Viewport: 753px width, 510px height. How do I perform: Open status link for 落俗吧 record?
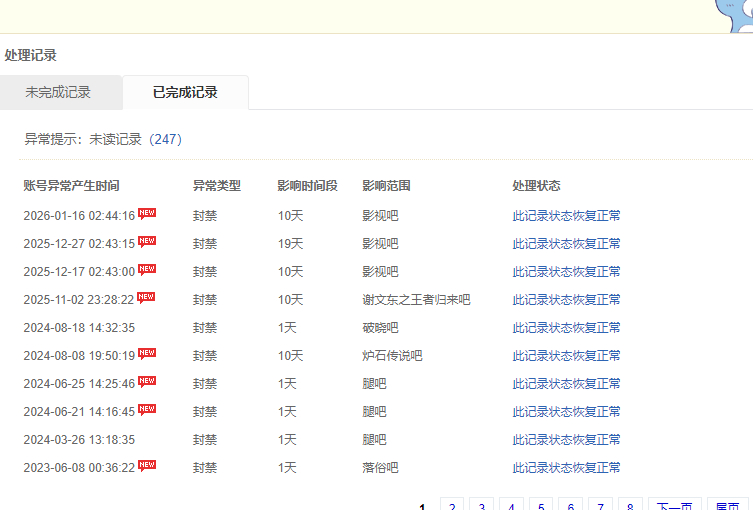(566, 468)
